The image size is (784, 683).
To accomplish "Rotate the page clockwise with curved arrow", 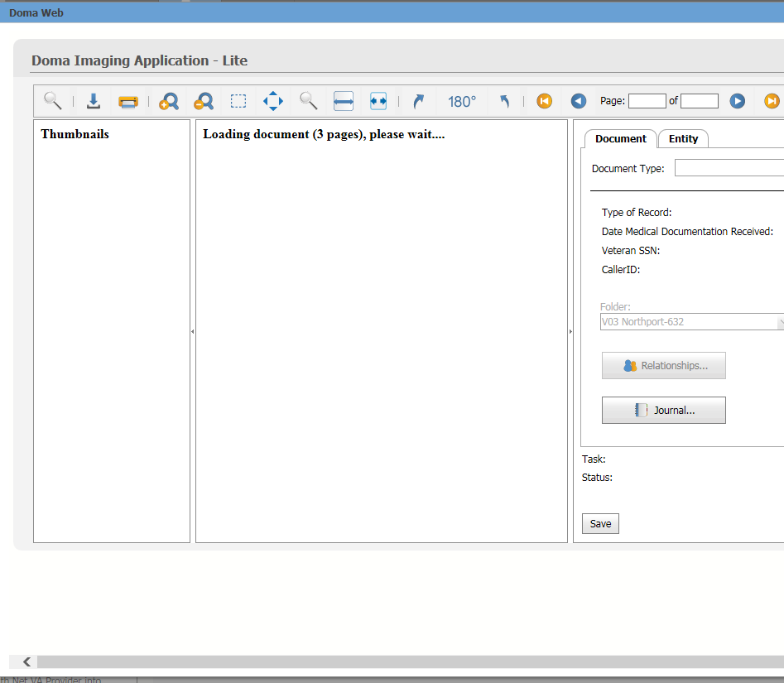I will [x=419, y=102].
